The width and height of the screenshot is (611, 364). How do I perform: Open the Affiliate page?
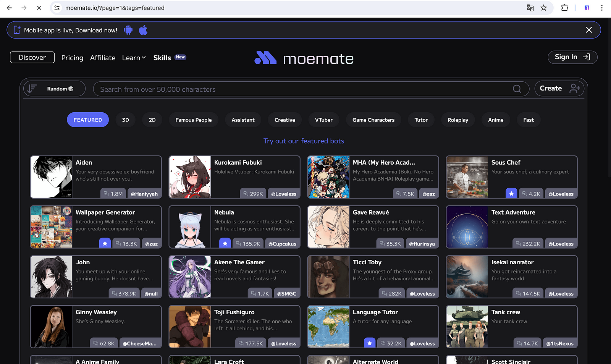pos(103,58)
